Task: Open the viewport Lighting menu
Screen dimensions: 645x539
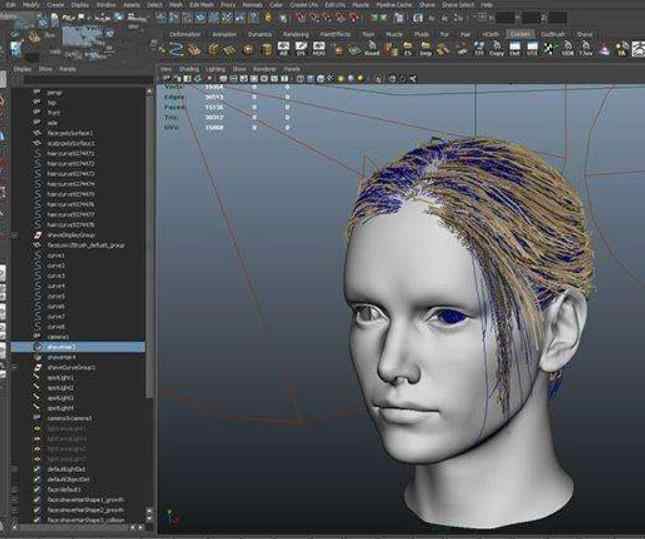Action: pos(214,69)
